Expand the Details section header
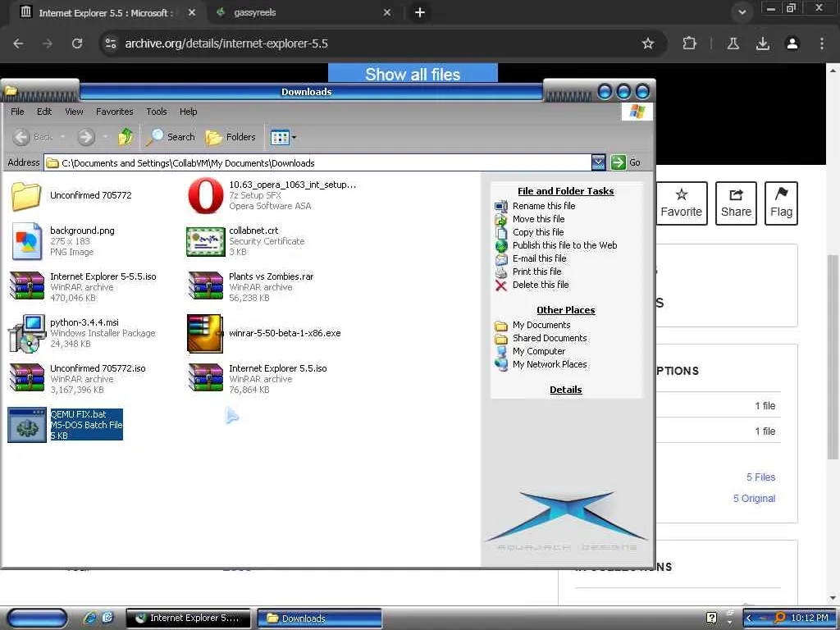Image resolution: width=840 pixels, height=630 pixels. [x=566, y=390]
